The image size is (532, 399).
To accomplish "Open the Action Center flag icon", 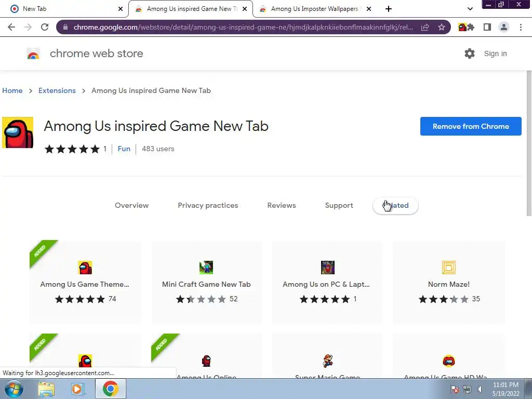I will 455,389.
